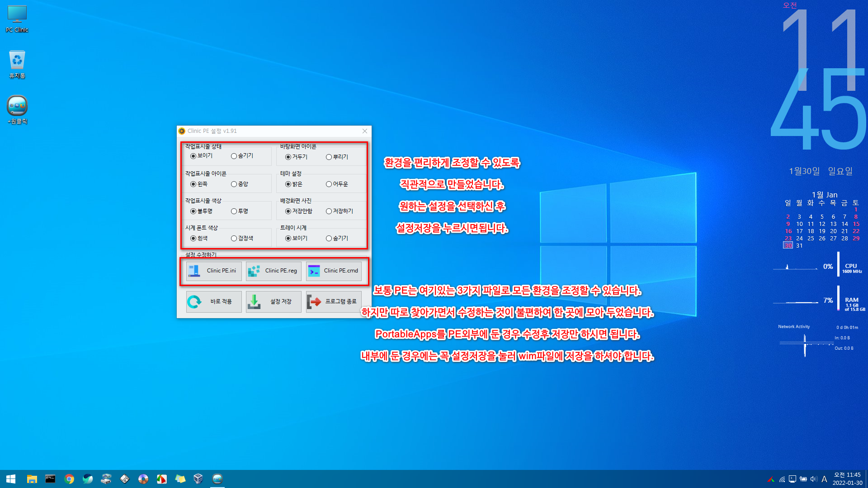Open the volume speaker tray icon
868x488 pixels.
(814, 479)
